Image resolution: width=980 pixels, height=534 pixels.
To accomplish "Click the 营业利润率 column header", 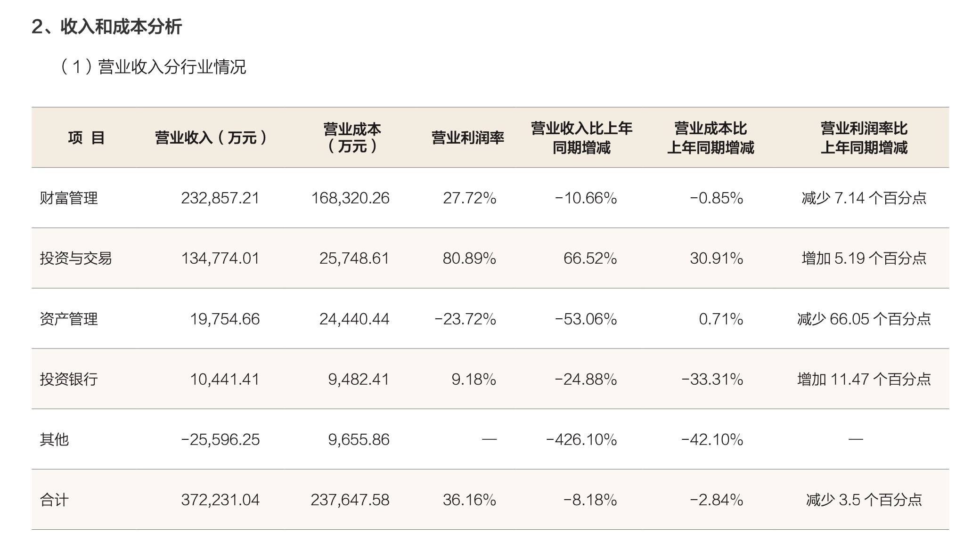I will pyautogui.click(x=467, y=138).
